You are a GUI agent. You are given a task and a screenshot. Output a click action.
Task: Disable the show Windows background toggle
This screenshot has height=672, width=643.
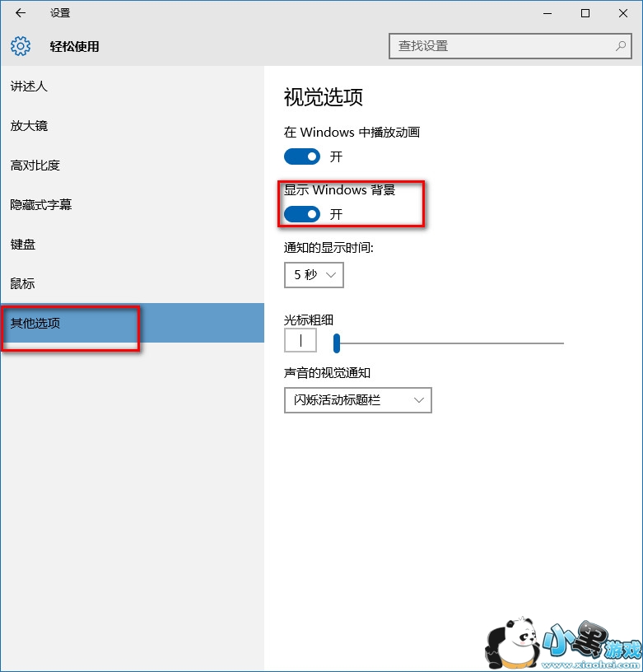[x=302, y=214]
